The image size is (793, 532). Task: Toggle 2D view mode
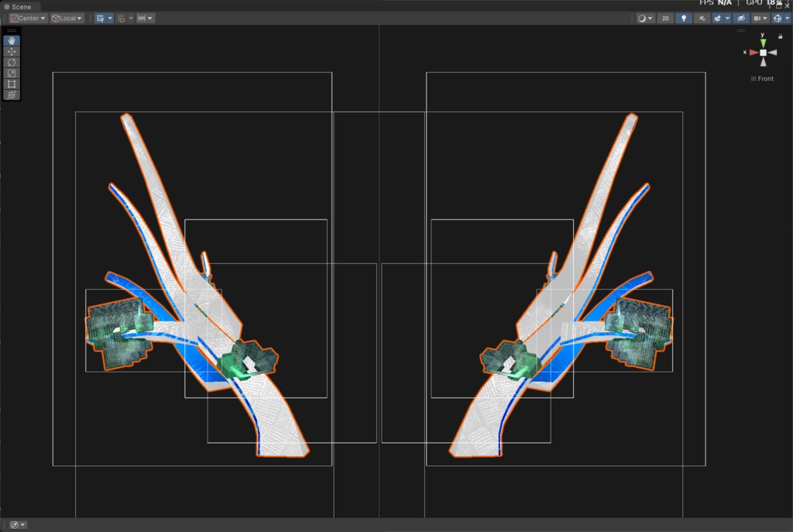[665, 19]
